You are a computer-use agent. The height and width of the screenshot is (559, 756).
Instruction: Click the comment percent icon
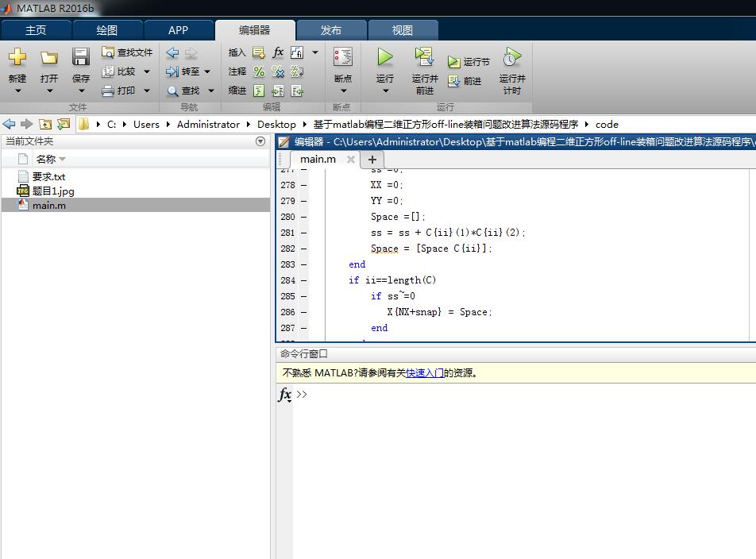click(259, 71)
